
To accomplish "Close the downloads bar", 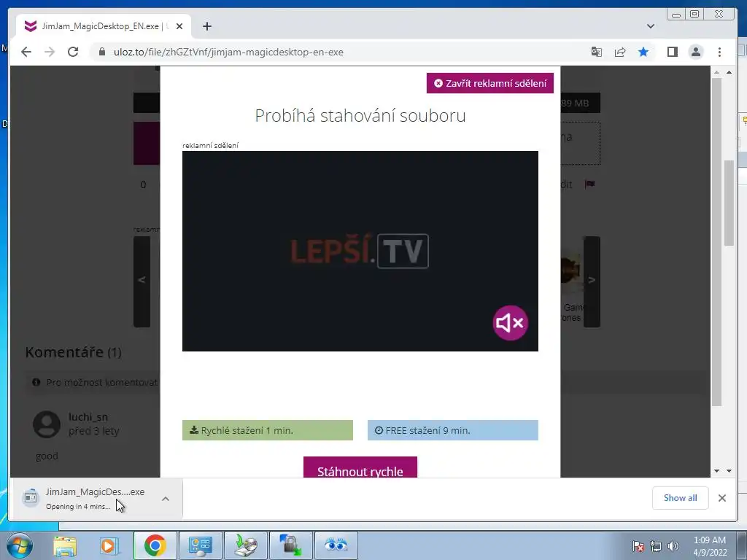I will click(x=722, y=497).
